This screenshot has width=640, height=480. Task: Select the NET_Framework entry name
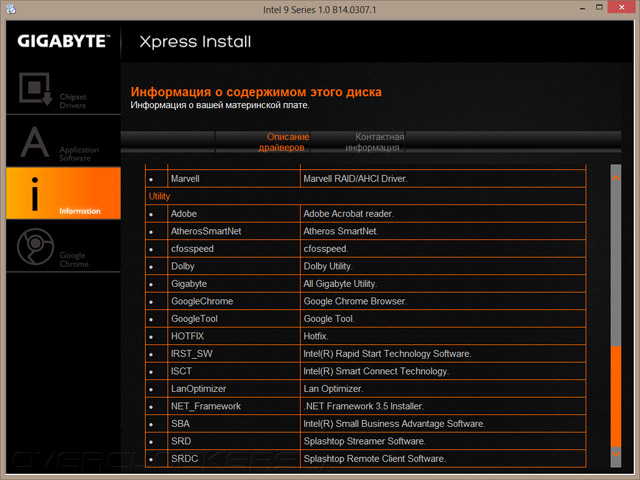pos(206,407)
